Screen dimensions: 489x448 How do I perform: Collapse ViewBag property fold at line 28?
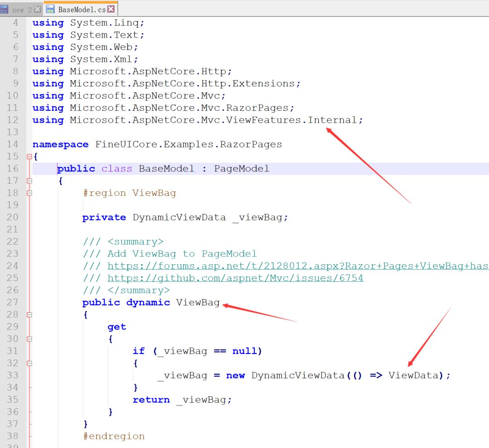point(29,315)
